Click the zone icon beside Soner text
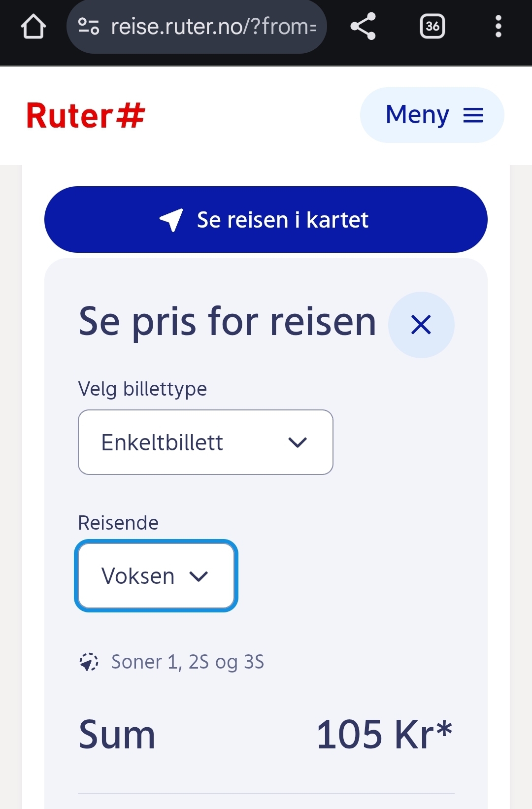 tap(89, 662)
